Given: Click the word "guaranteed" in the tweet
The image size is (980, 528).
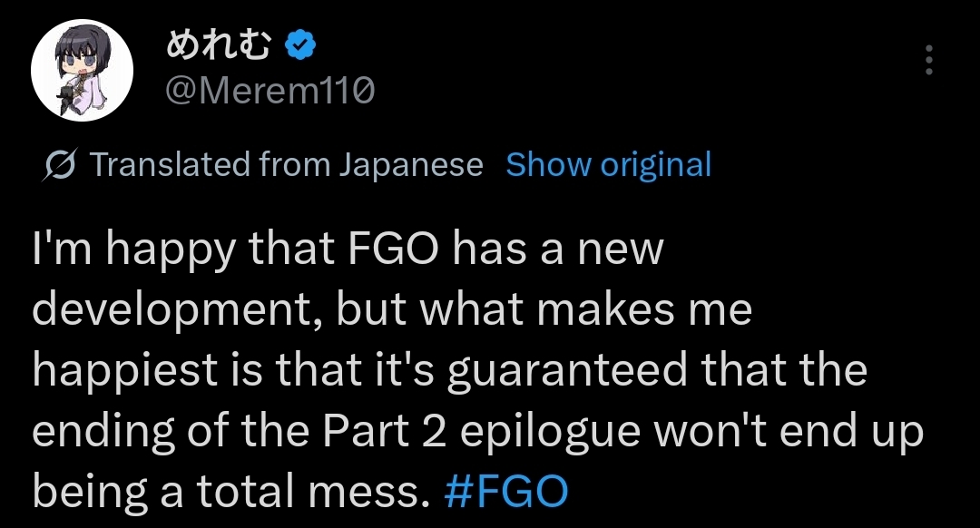Looking at the screenshot, I should click(x=567, y=372).
